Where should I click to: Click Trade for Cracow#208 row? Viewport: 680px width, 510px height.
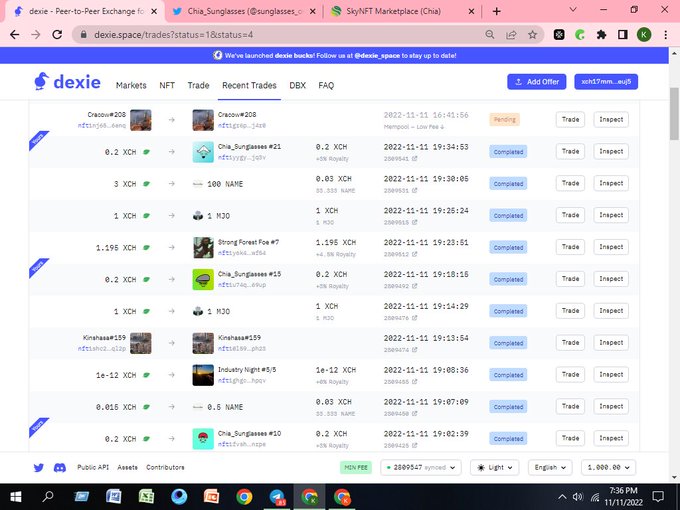click(570, 120)
